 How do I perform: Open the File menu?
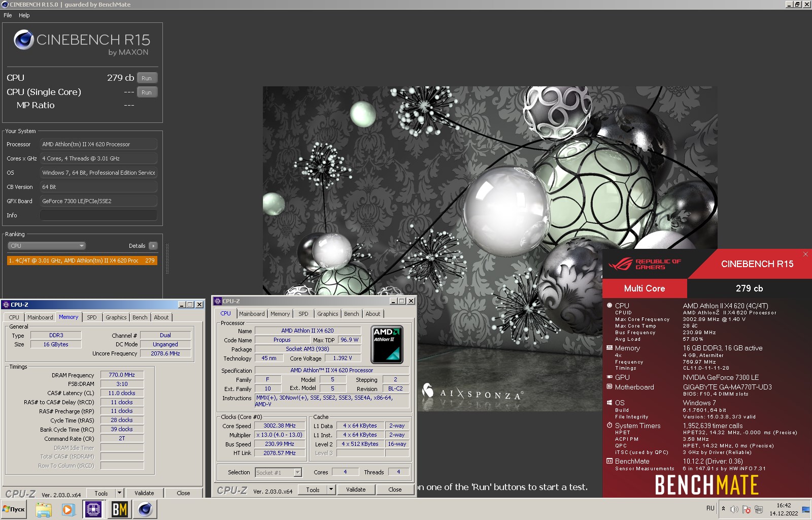[8, 15]
